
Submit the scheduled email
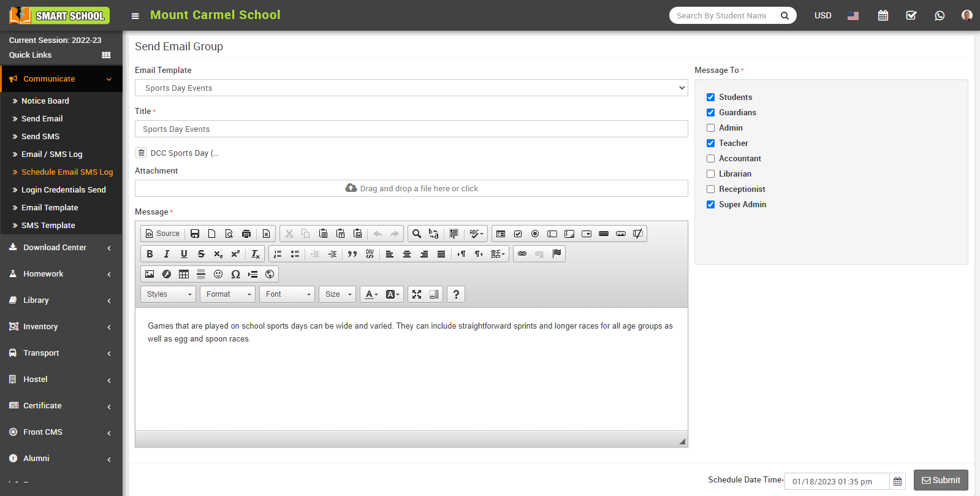coord(941,480)
